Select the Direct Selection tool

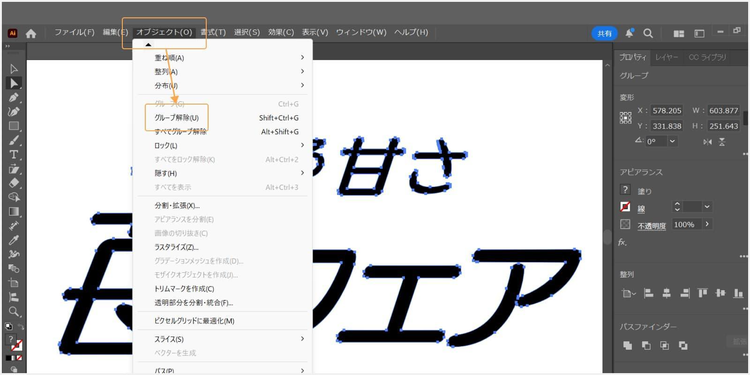point(14,83)
